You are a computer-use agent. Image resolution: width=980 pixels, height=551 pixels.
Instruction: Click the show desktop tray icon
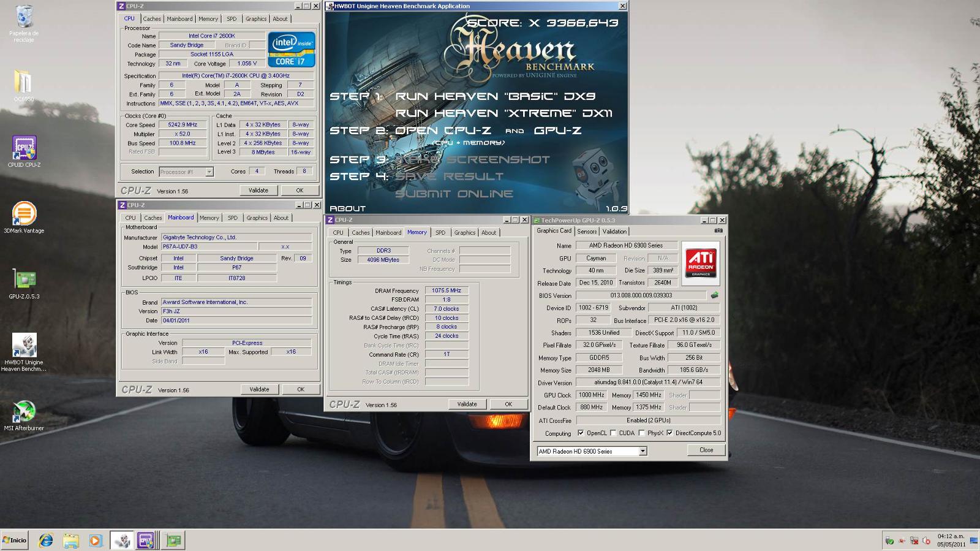pyautogui.click(x=974, y=541)
